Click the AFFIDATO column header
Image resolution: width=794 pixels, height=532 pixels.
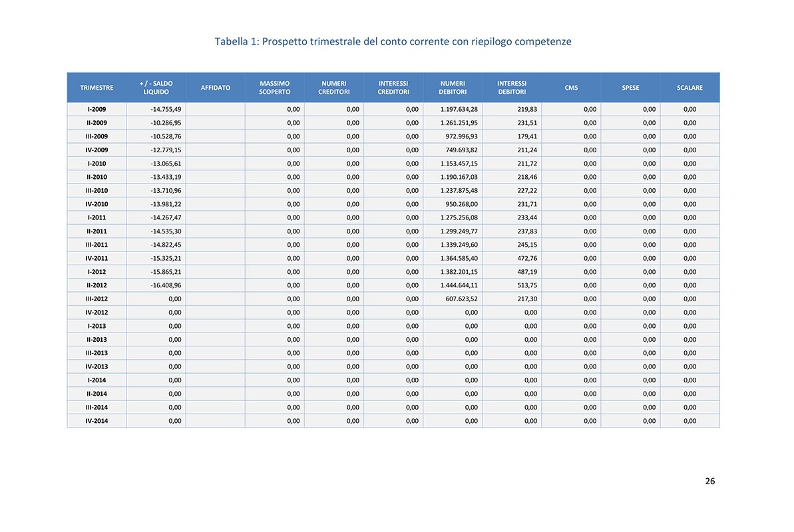(215, 88)
